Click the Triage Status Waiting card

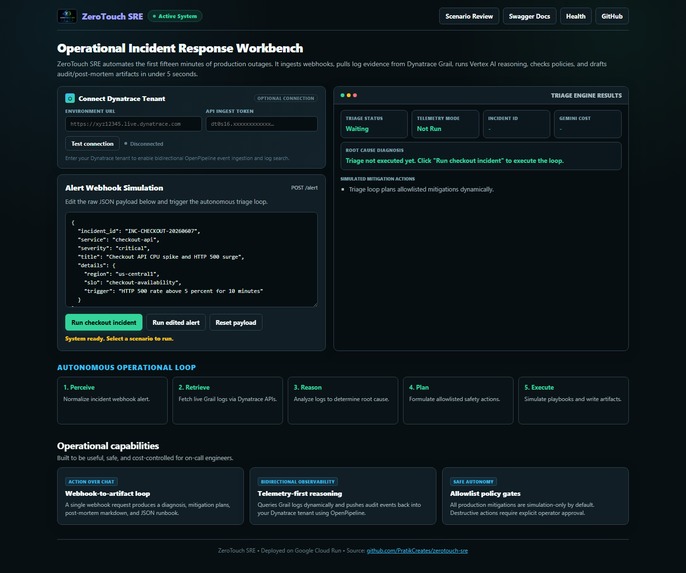[x=374, y=124]
